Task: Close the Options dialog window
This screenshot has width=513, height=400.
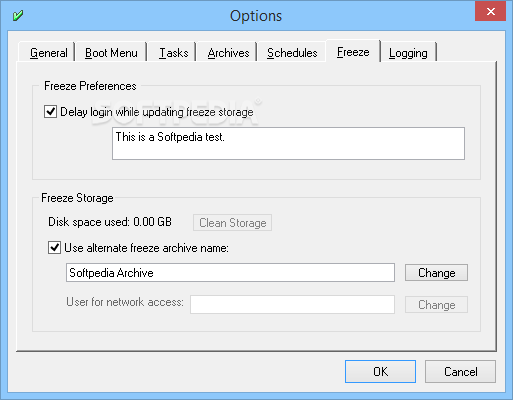Action: pos(490,11)
